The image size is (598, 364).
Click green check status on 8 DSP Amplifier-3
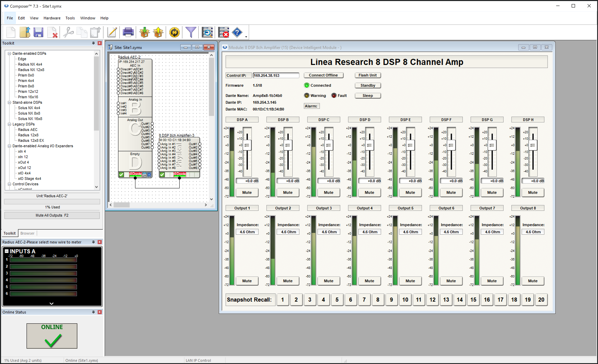click(x=162, y=174)
